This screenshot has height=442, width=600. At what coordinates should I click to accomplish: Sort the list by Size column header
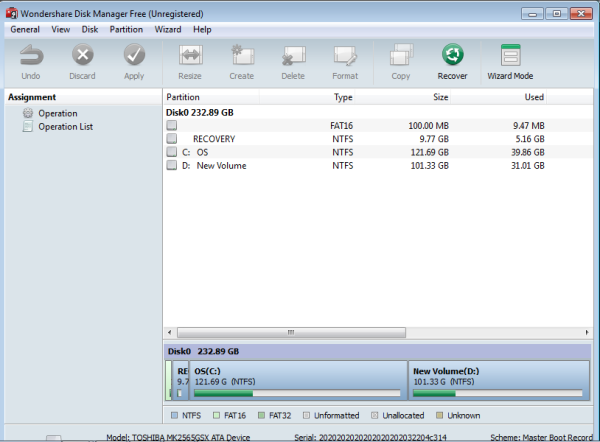coord(440,97)
